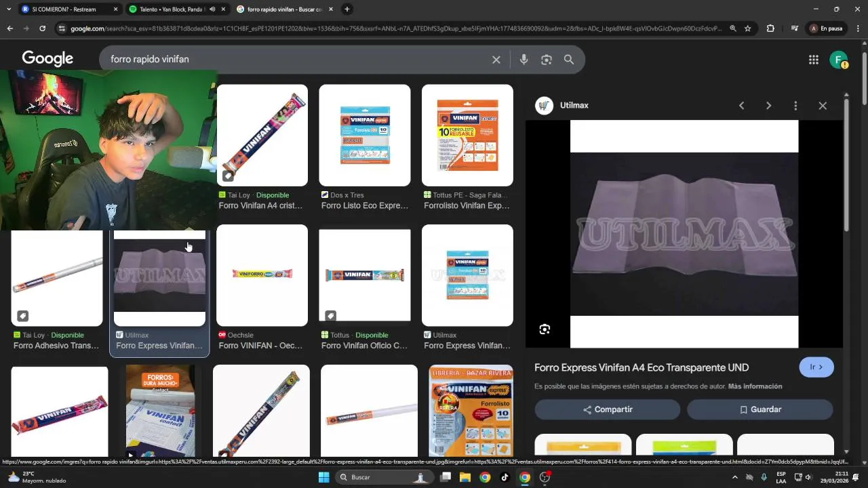Open Task View on the taskbar

pyautogui.click(x=446, y=477)
